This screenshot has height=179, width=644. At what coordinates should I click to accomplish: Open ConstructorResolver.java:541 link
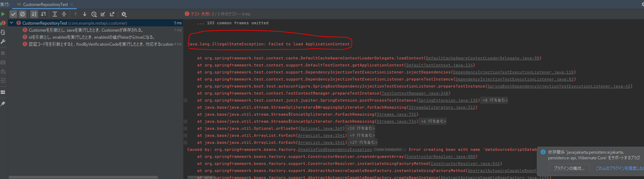coord(465,164)
